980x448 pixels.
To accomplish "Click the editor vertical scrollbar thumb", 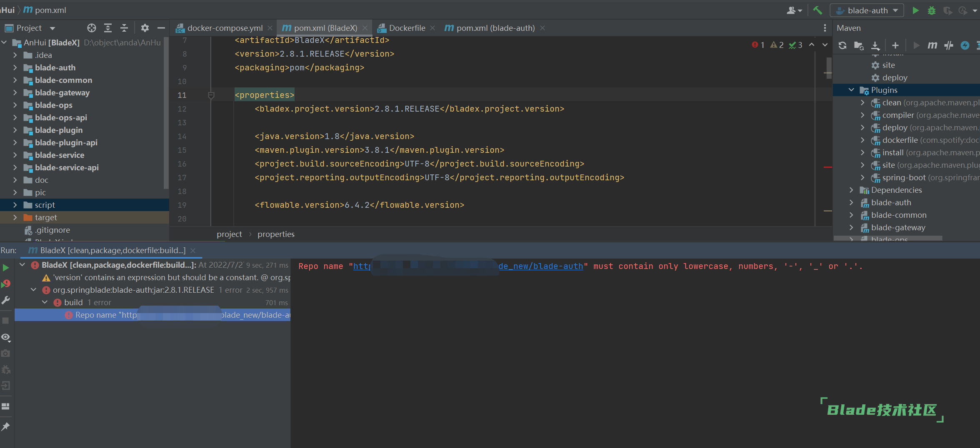I will (x=829, y=67).
